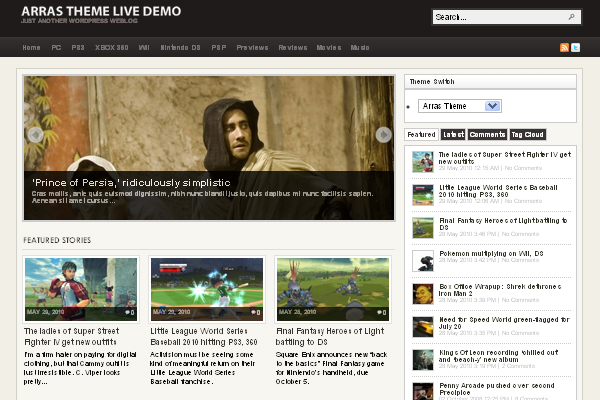The image size is (600, 400).
Task: Open sidebar link about Super Street Fighter IV outfits
Action: [505, 158]
